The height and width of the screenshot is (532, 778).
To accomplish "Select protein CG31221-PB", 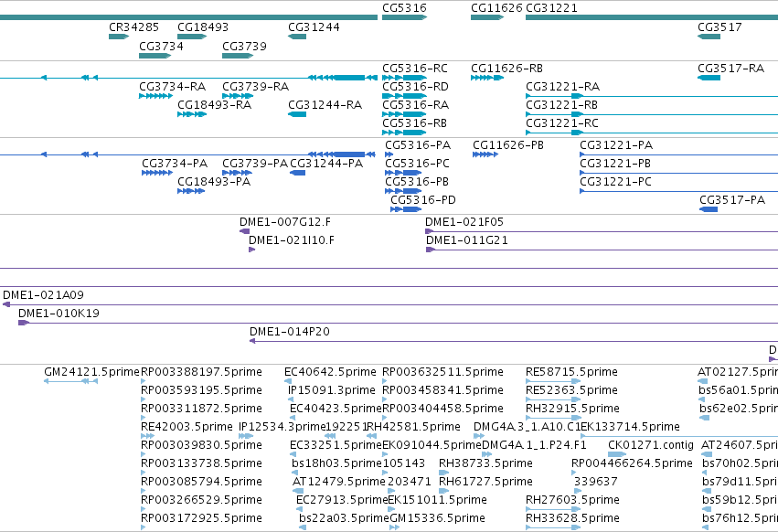I will 678,173.
